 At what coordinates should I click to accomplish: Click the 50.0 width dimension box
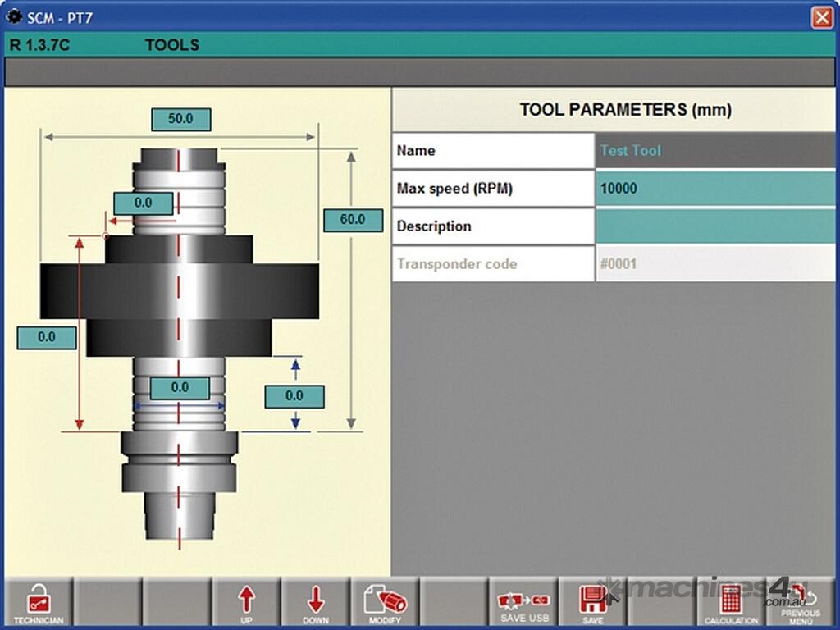[180, 119]
